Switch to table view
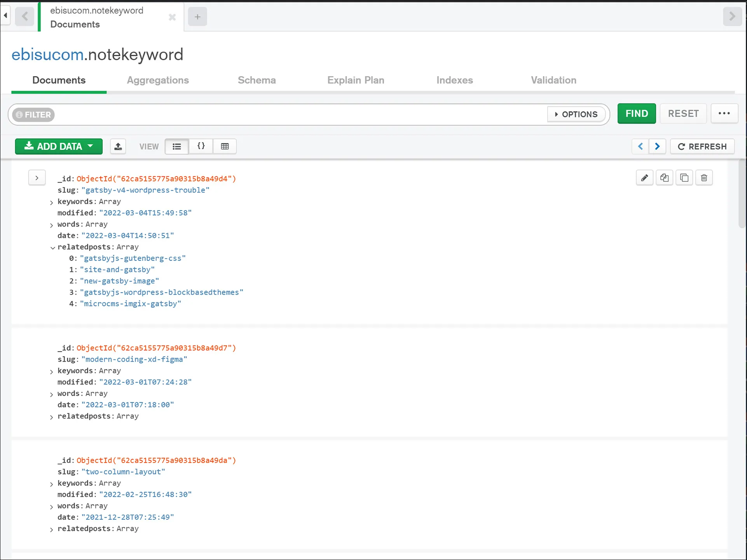Viewport: 747px width, 560px height. [x=225, y=146]
